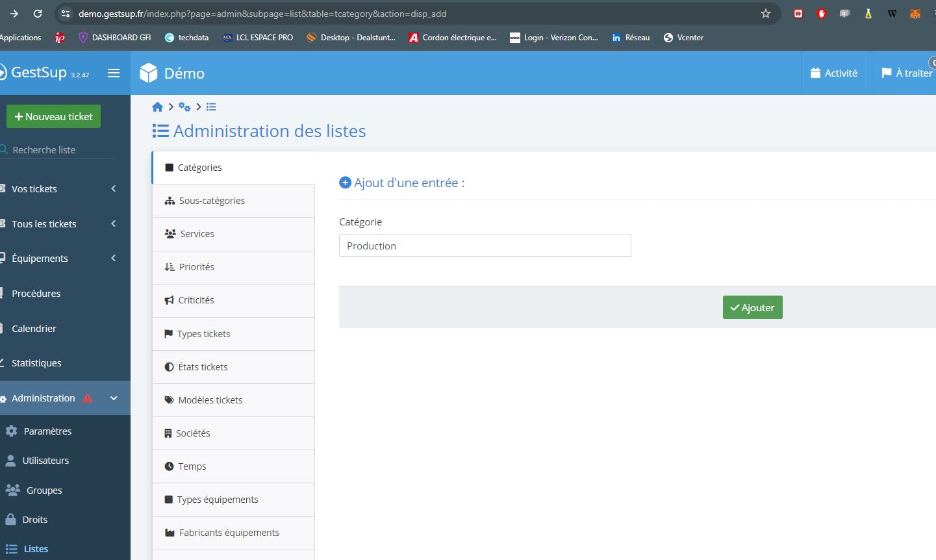Open the Fabricants équipements tab
The height and width of the screenshot is (560, 936).
tap(234, 533)
